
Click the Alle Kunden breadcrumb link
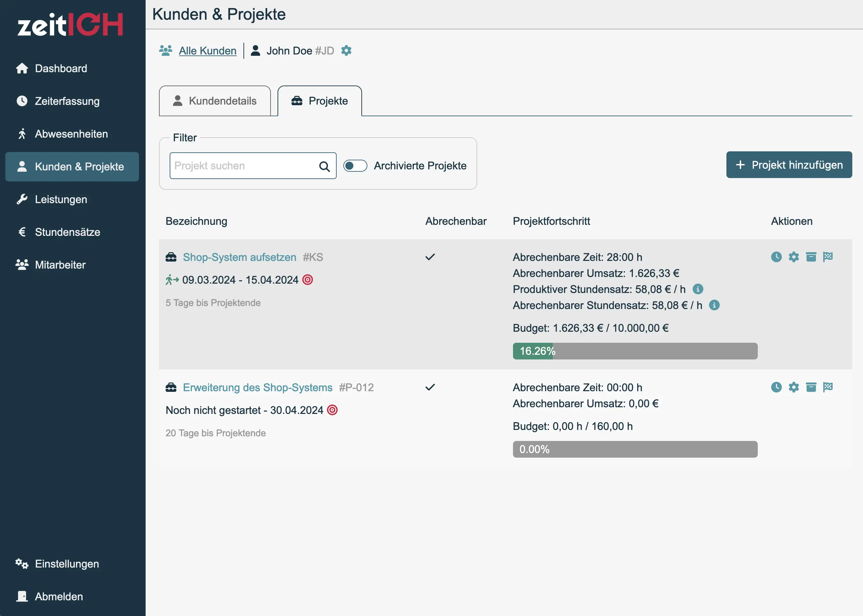pos(207,51)
